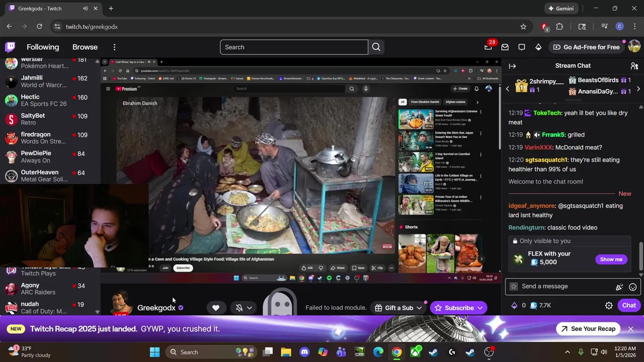Open Gemini button in Chrome title bar

point(561,9)
